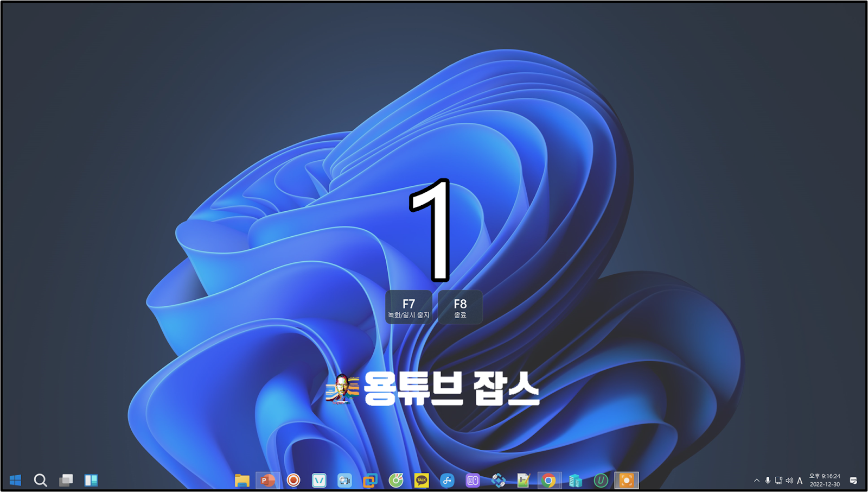The image size is (868, 492).
Task: Open the volume speaker control
Action: (789, 480)
